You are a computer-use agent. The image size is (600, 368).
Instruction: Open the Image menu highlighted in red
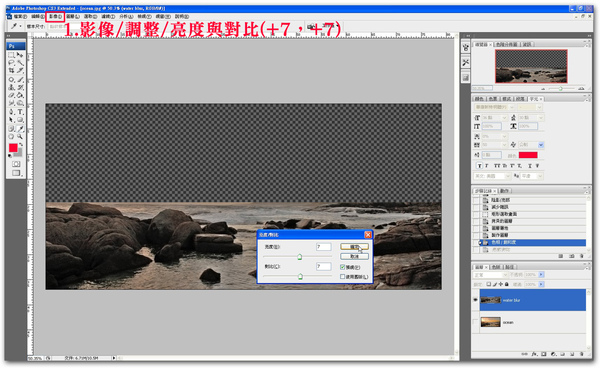click(x=55, y=16)
